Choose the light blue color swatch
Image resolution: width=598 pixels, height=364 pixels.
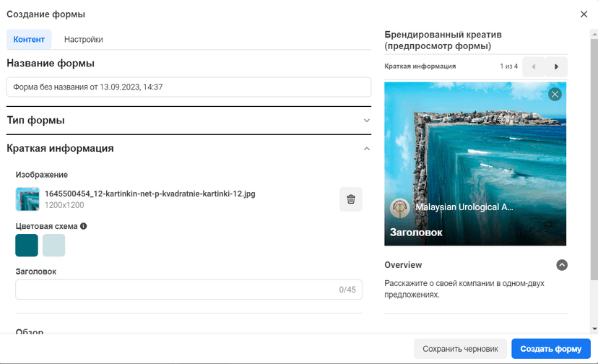pyautogui.click(x=53, y=246)
